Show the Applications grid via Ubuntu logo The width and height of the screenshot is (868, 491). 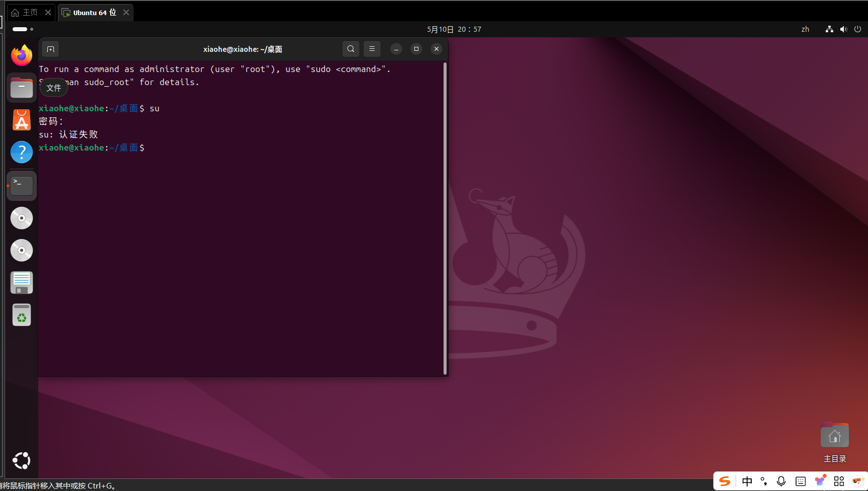click(x=21, y=460)
